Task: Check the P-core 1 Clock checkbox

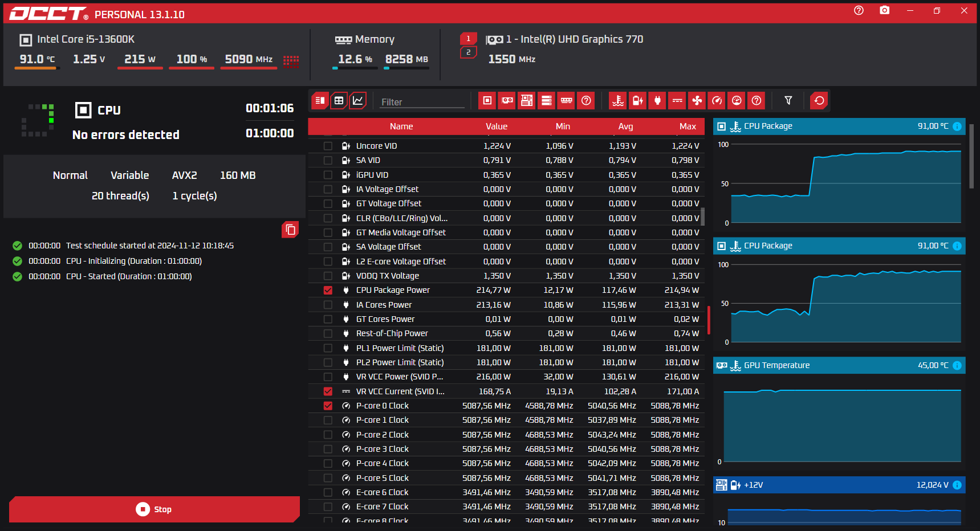Action: click(328, 420)
